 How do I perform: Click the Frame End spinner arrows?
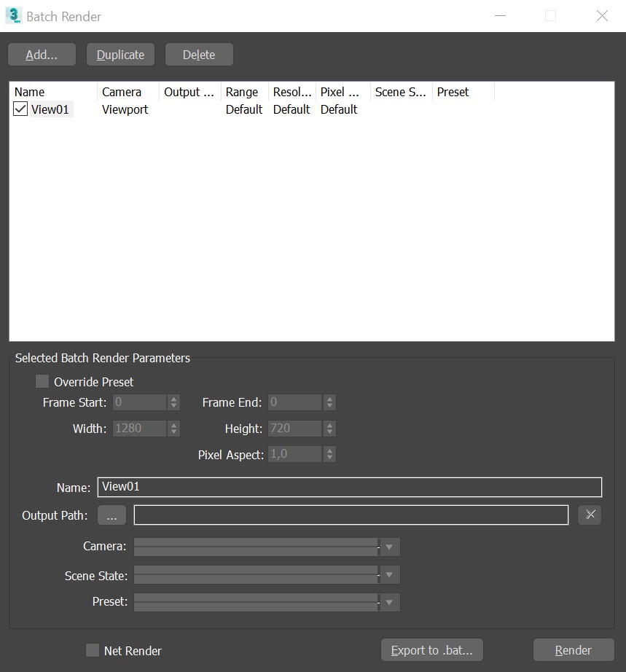[x=329, y=402]
